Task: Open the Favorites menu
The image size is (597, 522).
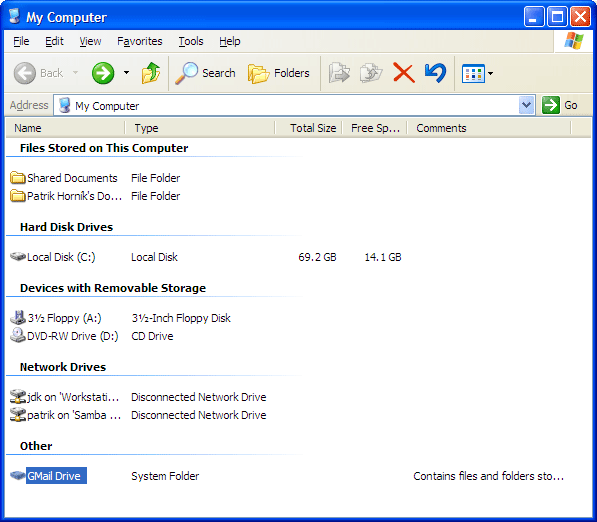Action: click(139, 41)
